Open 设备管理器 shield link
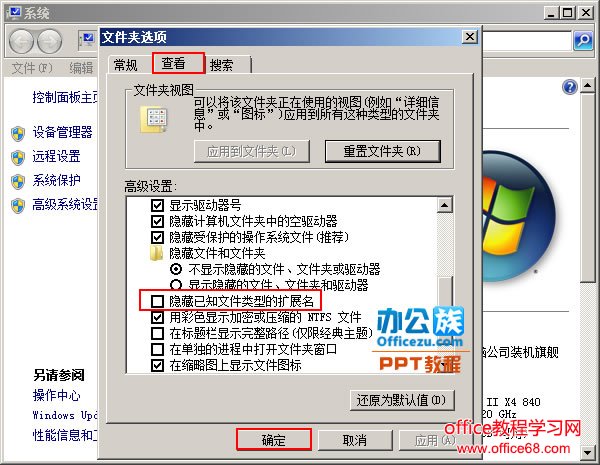The height and width of the screenshot is (465, 600). point(62,132)
